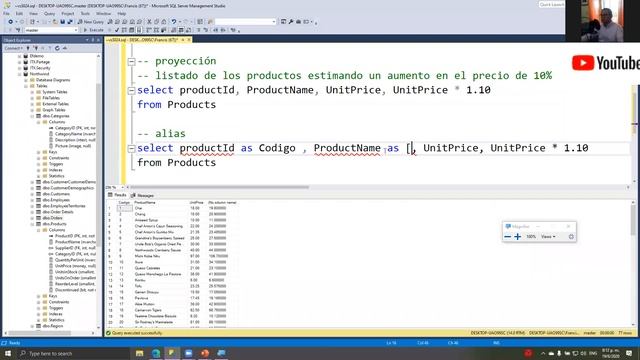Open Magnifier settings gear

coord(571,237)
